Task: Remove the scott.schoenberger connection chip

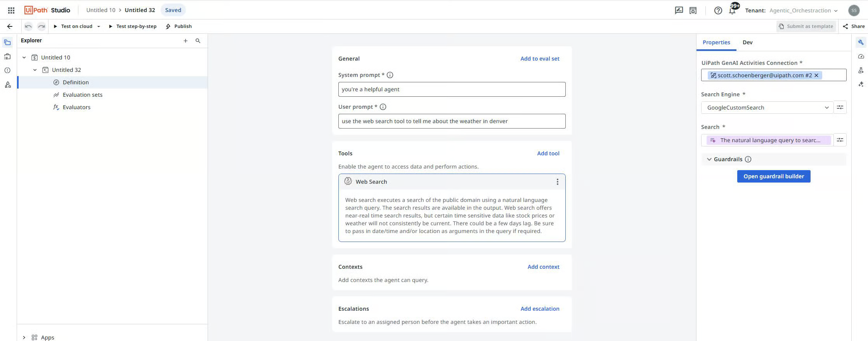Action: coord(816,75)
